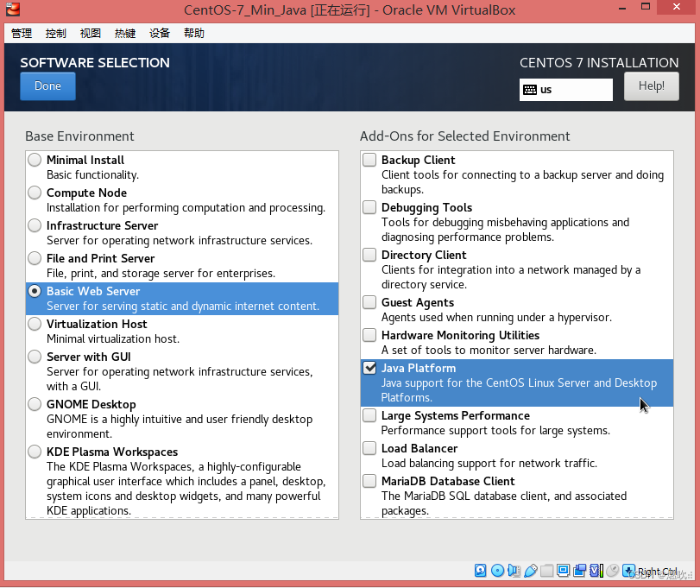Image resolution: width=700 pixels, height=588 pixels.
Task: Click the hard disk activity status icon
Action: (x=481, y=570)
